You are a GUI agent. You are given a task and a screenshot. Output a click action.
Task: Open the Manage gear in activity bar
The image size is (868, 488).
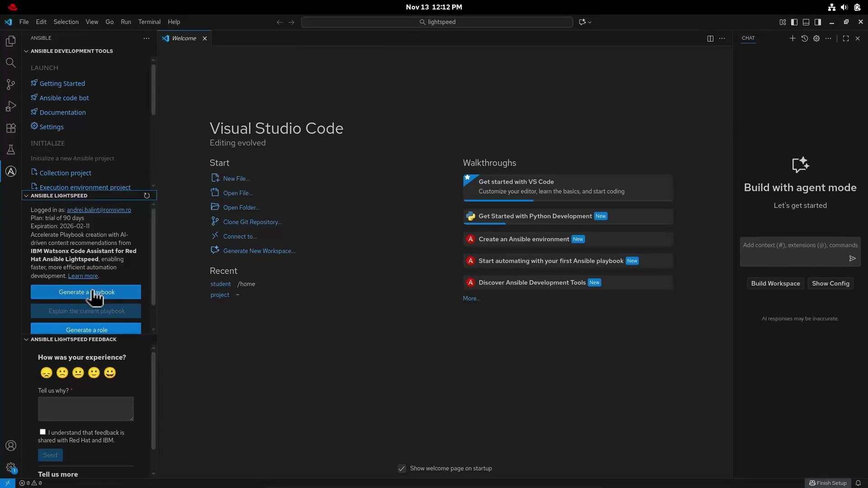[x=11, y=468]
